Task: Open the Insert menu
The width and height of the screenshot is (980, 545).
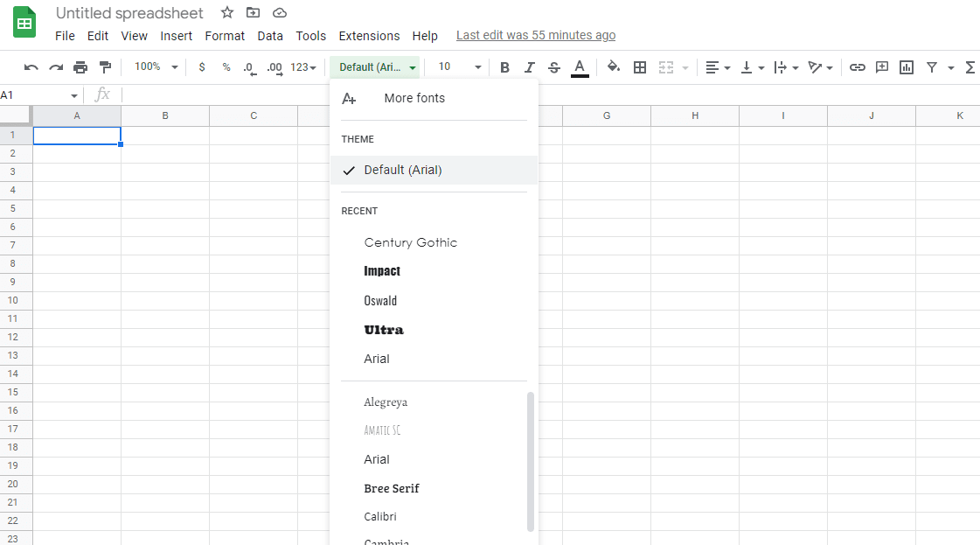Action: point(177,36)
